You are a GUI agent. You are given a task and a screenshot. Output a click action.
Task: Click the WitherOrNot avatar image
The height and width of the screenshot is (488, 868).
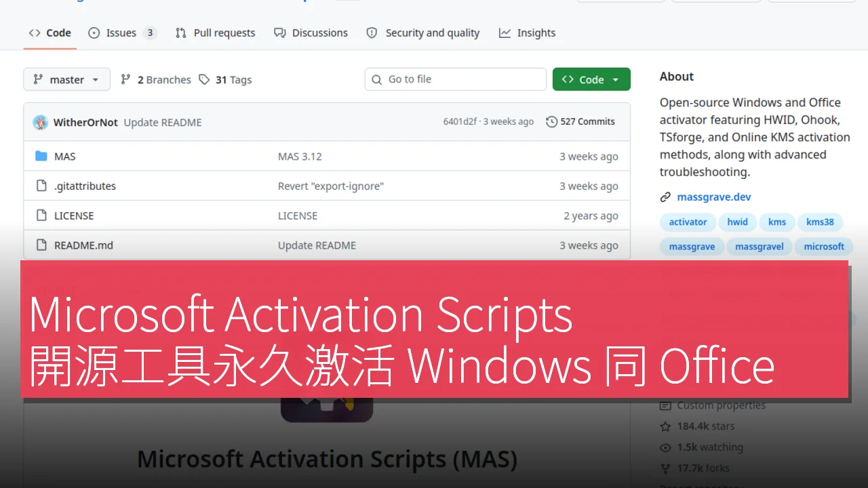point(41,122)
